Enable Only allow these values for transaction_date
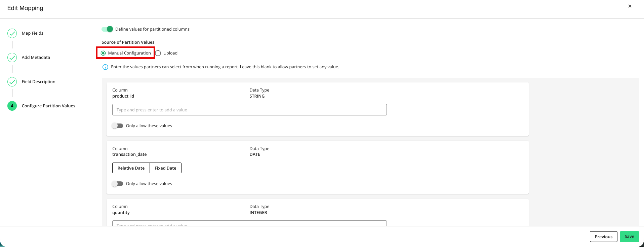The image size is (644, 247). coord(117,184)
